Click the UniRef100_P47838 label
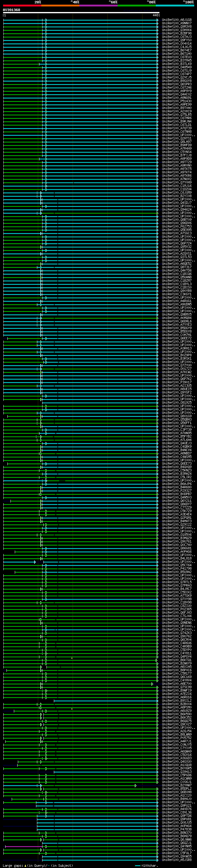The width and height of the screenshot is (197, 868). click(x=177, y=829)
